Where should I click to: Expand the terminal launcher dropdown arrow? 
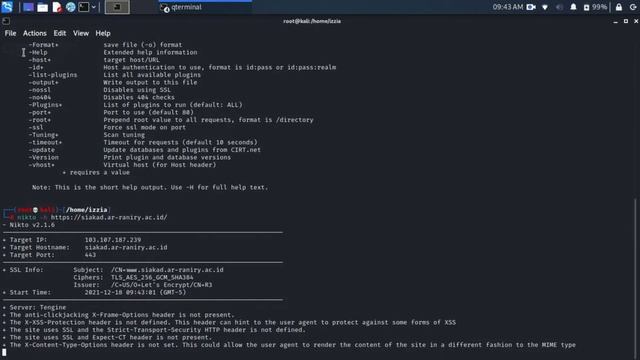click(94, 7)
